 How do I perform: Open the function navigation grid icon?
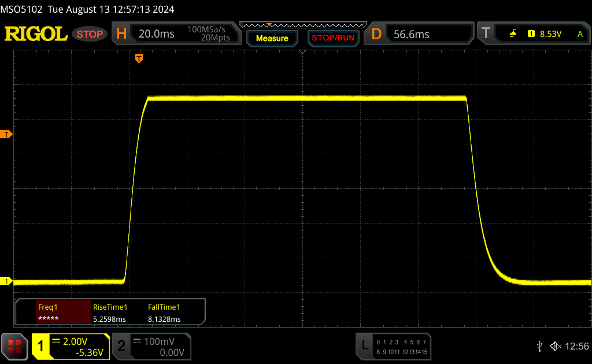[14, 346]
